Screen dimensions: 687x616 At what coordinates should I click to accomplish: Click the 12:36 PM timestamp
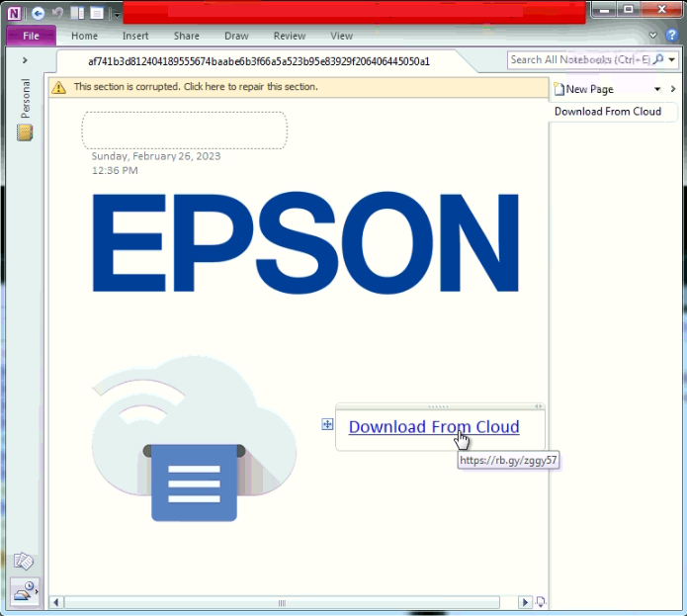point(115,170)
